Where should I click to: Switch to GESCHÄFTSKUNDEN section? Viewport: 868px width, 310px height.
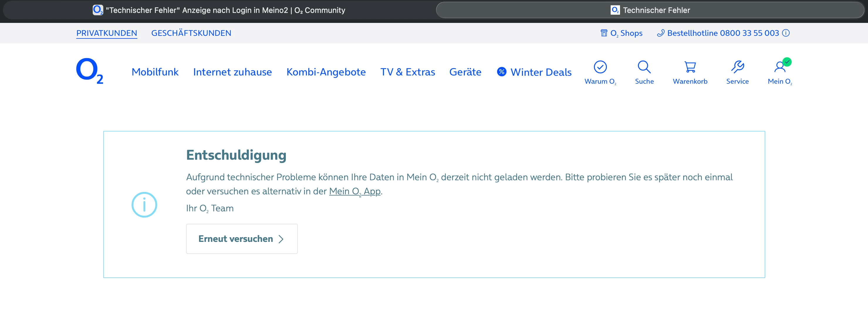click(191, 33)
